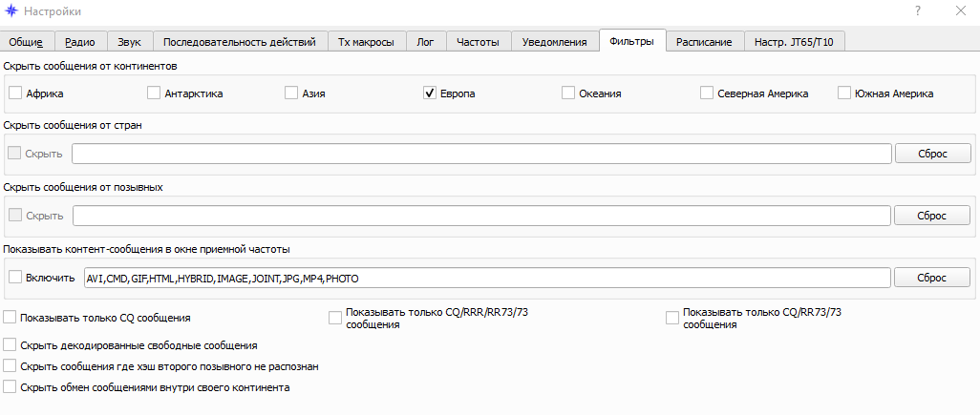Go to the Tx макросы tab
This screenshot has height=415, width=980.
point(366,42)
